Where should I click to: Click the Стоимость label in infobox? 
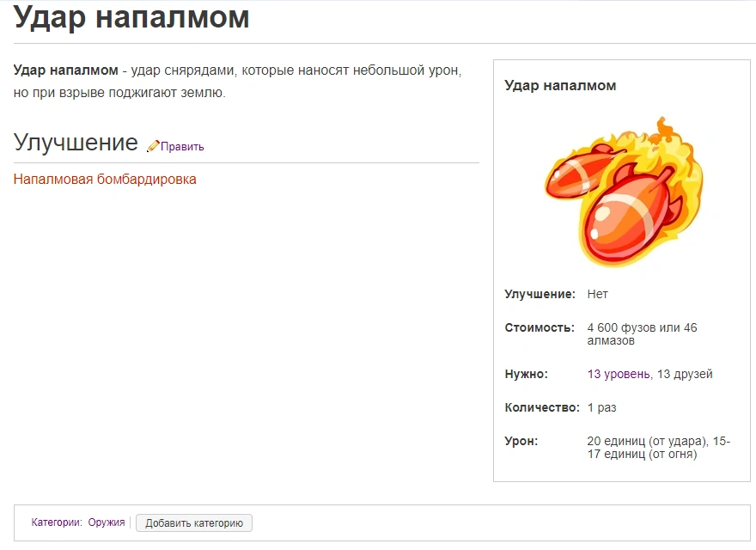tap(539, 327)
